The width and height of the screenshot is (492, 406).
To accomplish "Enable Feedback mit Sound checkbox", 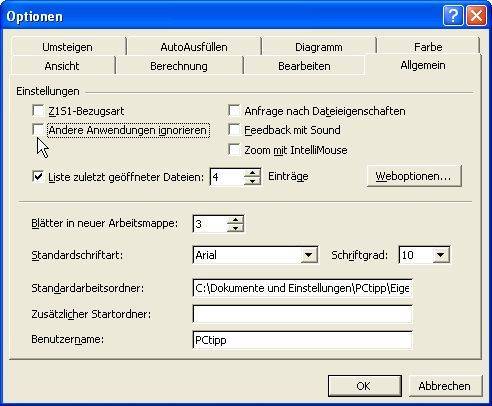I will (234, 129).
